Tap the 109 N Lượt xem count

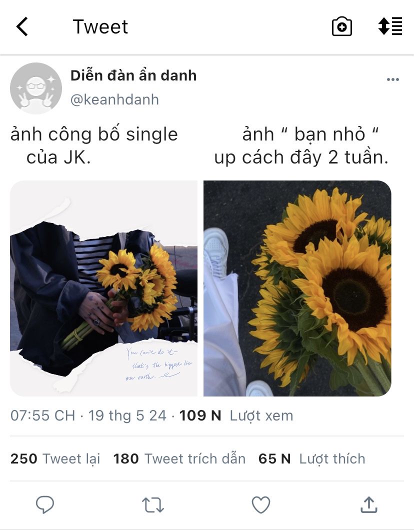click(x=236, y=415)
